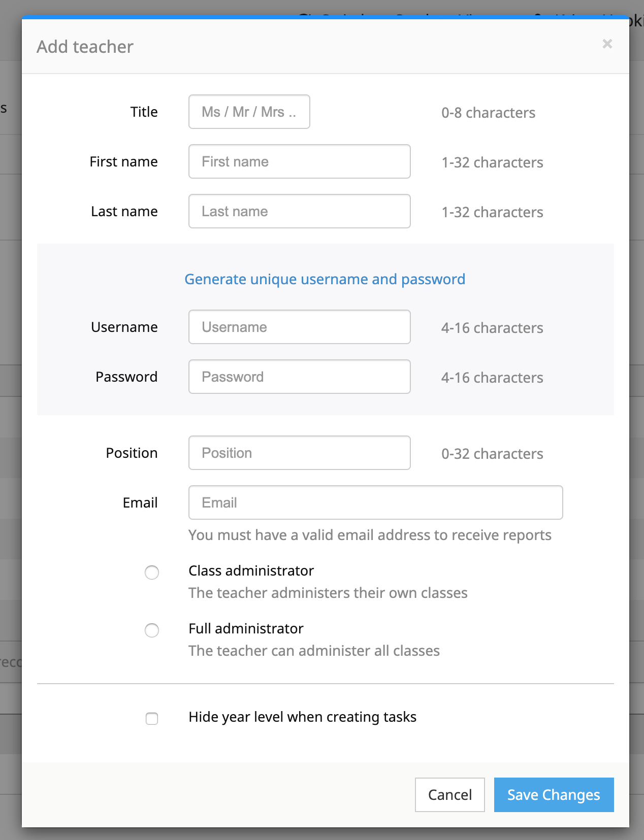Click into the Last name text box
This screenshot has width=644, height=840.
[x=299, y=211]
